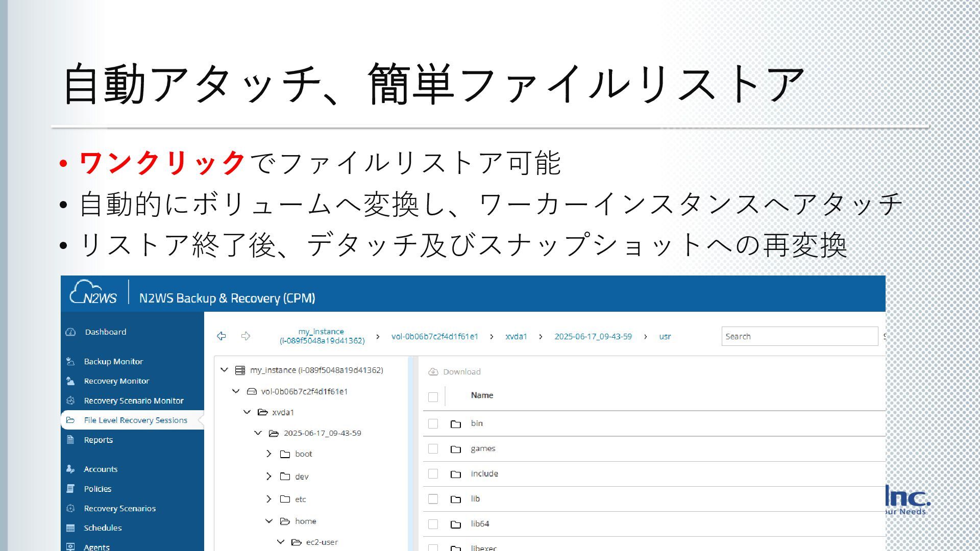Expand the boot folder in tree
This screenshot has width=980, height=551.
click(x=269, y=454)
